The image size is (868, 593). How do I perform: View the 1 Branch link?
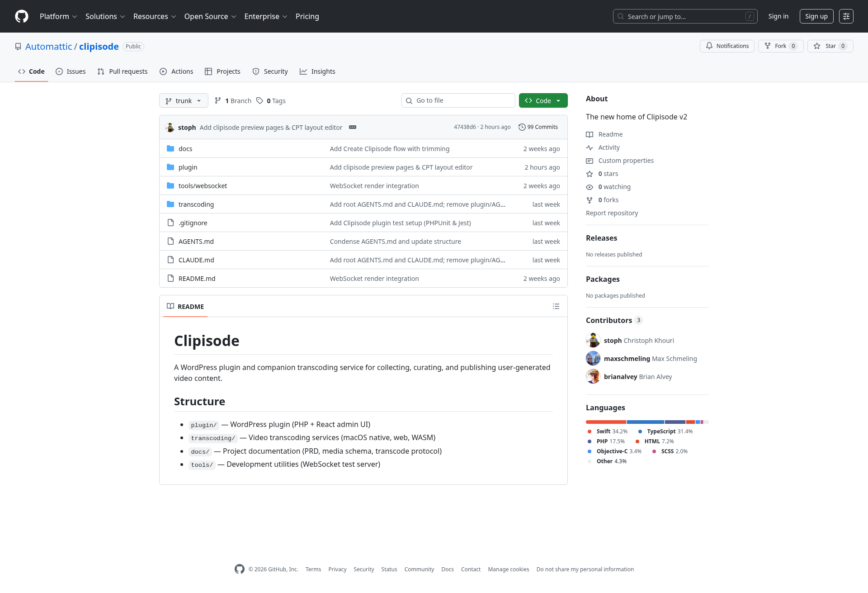233,100
